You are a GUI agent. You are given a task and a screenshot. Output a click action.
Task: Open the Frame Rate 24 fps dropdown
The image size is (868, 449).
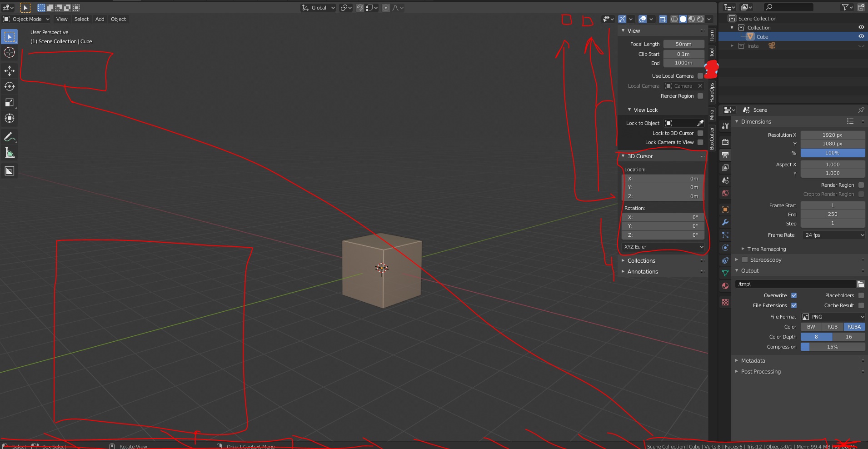(833, 235)
